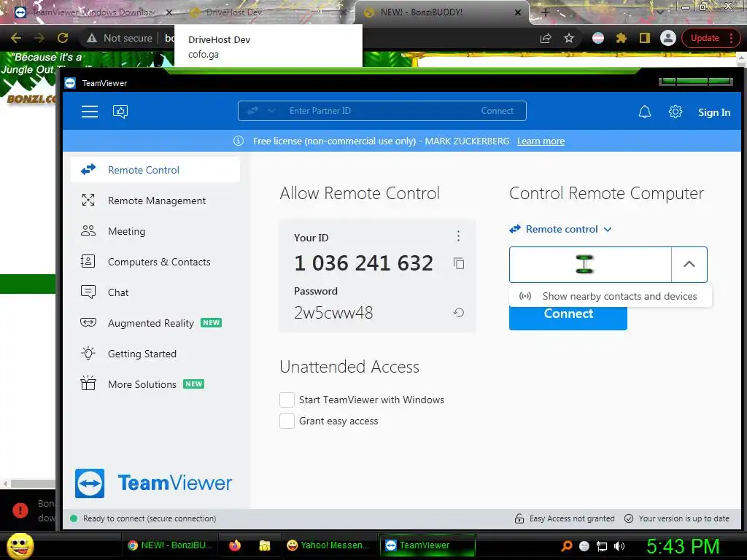The height and width of the screenshot is (560, 747).
Task: Click the Connect text in the header bar
Action: [x=497, y=111]
